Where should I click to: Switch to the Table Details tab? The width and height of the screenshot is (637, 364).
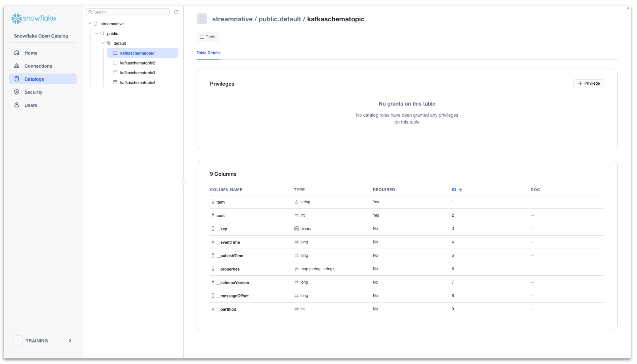click(x=208, y=53)
